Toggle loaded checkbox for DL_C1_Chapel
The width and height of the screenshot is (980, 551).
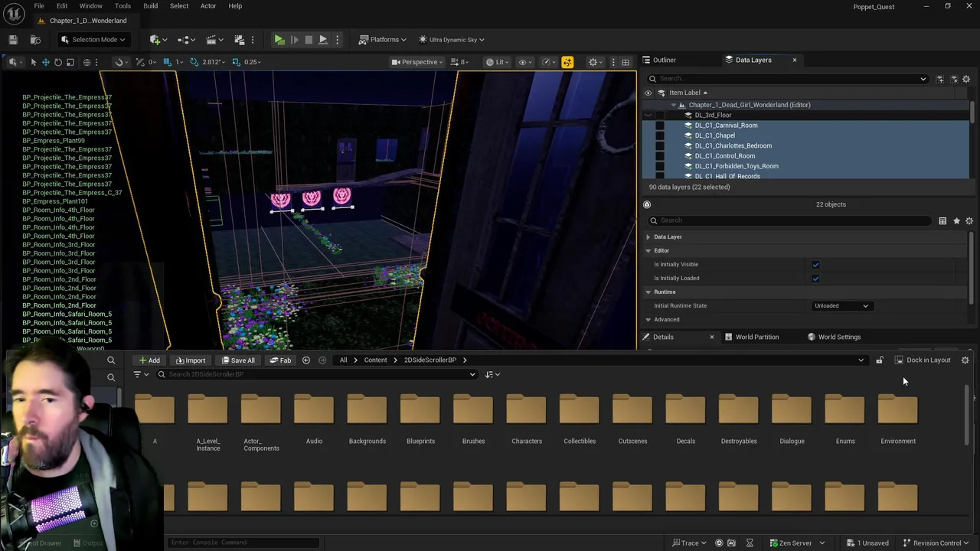(660, 135)
